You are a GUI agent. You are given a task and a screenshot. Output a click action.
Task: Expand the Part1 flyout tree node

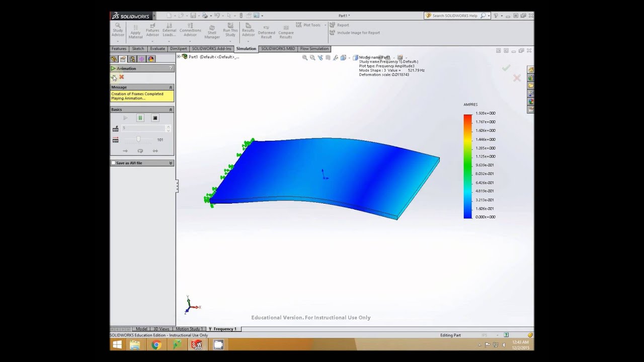(x=179, y=57)
